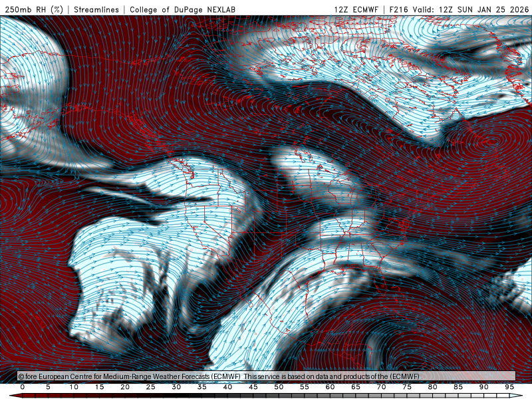Click legend value "35" on color scale
532x399 pixels.
pos(202,387)
